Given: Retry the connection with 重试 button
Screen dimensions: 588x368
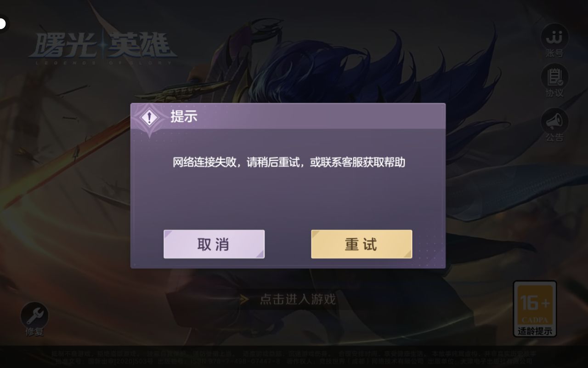Looking at the screenshot, I should click(x=362, y=244).
